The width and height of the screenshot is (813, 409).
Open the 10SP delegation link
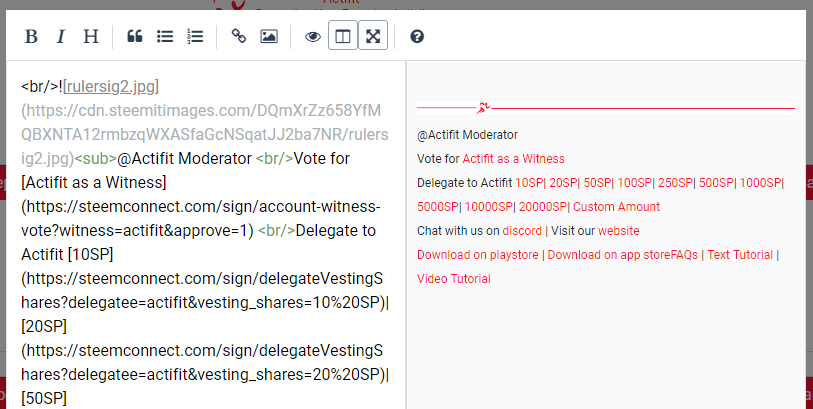click(529, 182)
